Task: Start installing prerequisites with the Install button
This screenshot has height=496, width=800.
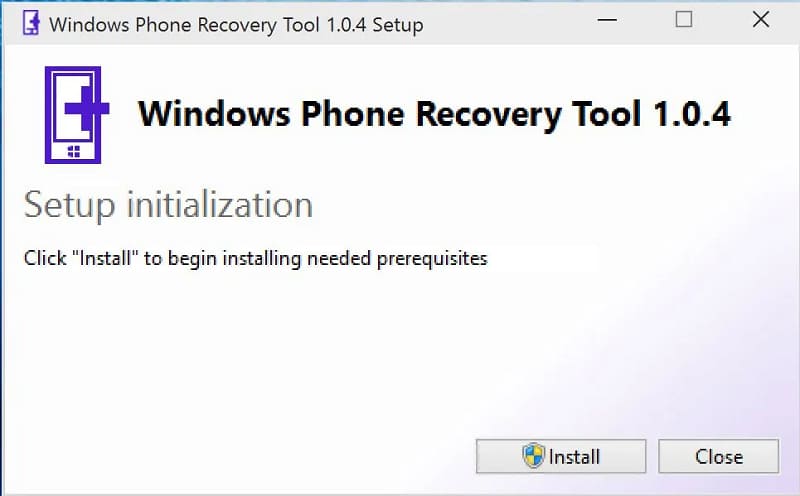Action: (x=561, y=456)
